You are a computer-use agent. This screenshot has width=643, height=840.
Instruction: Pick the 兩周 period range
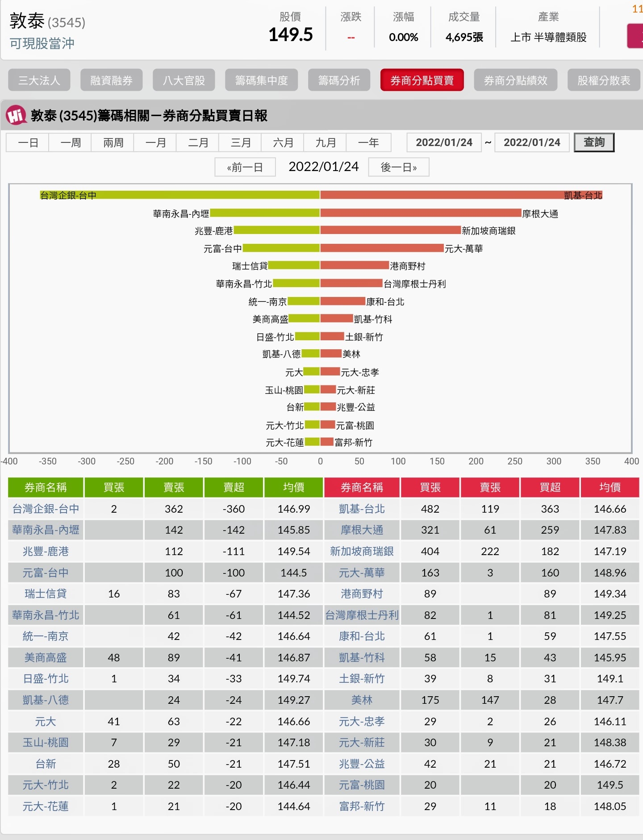[113, 143]
